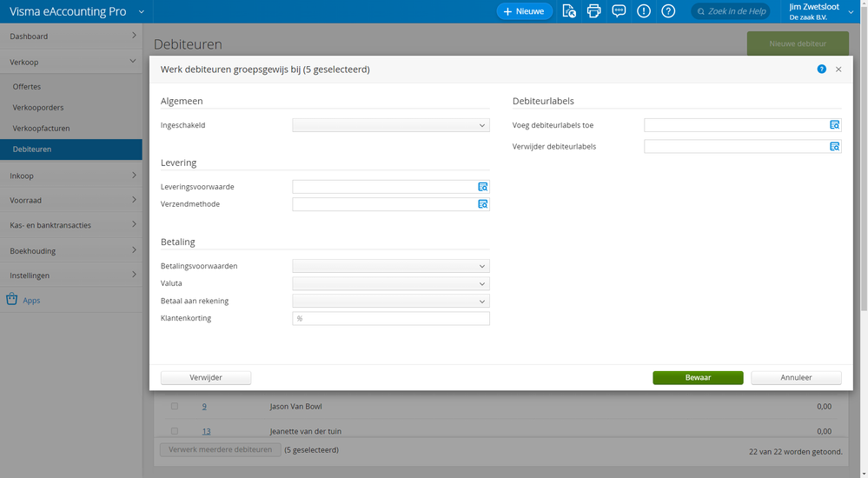Open the Ingeschakeld dropdown
Viewport: 868px width, 478px height.
391,125
